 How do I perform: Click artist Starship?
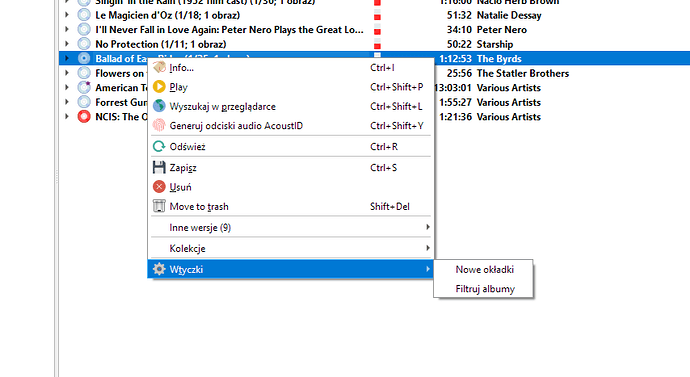[x=495, y=44]
